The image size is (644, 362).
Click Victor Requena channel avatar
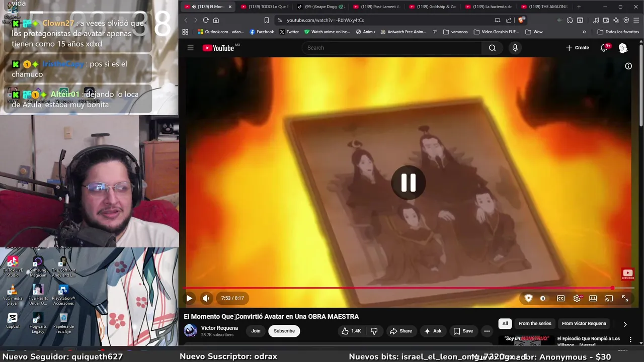pyautogui.click(x=191, y=330)
